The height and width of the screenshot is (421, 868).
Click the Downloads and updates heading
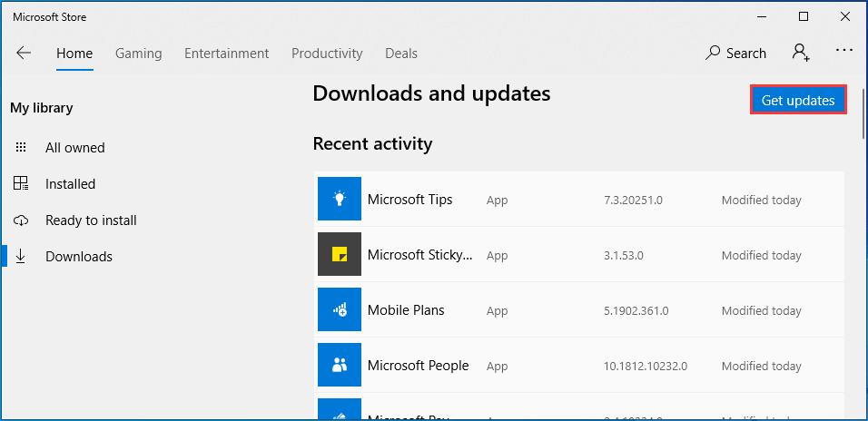(x=432, y=94)
